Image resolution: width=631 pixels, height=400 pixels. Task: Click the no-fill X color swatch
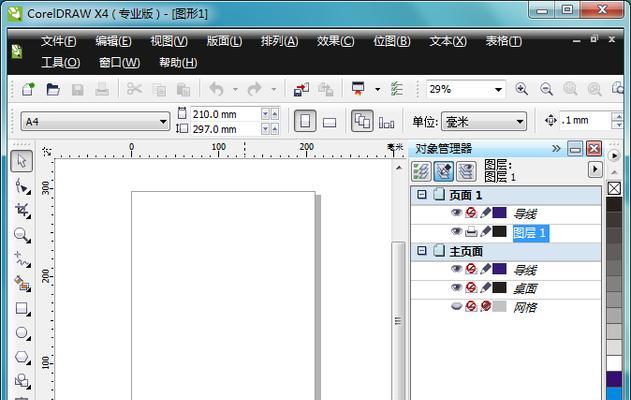614,188
